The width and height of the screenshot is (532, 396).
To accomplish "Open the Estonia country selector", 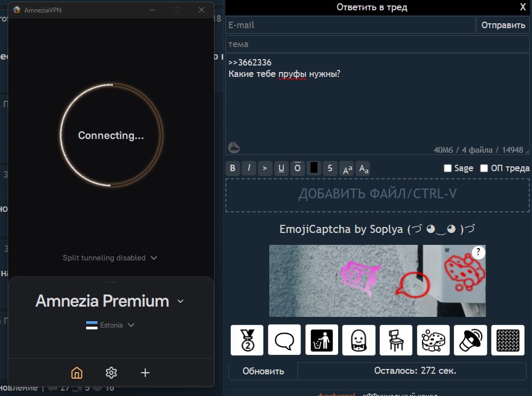I will point(111,325).
